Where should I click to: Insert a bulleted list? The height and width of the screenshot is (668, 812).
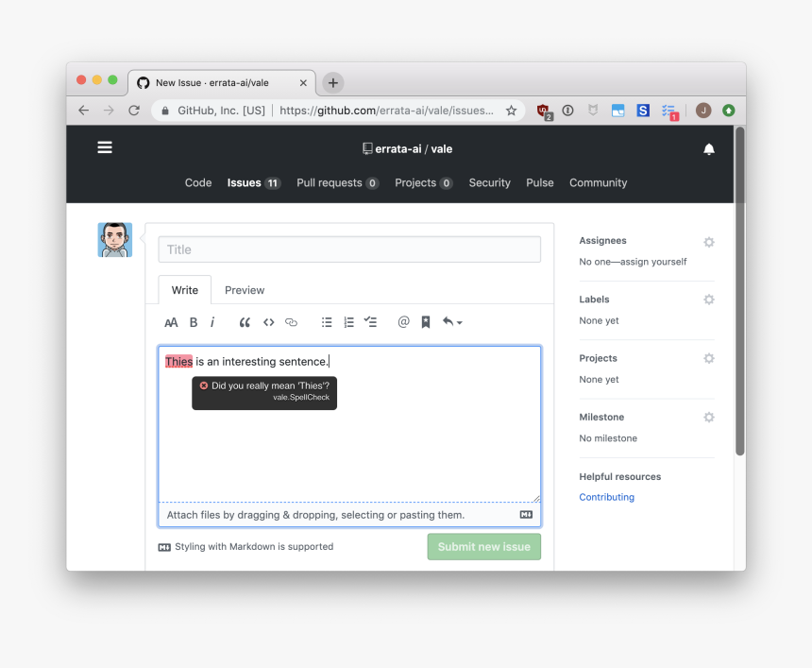pos(327,322)
